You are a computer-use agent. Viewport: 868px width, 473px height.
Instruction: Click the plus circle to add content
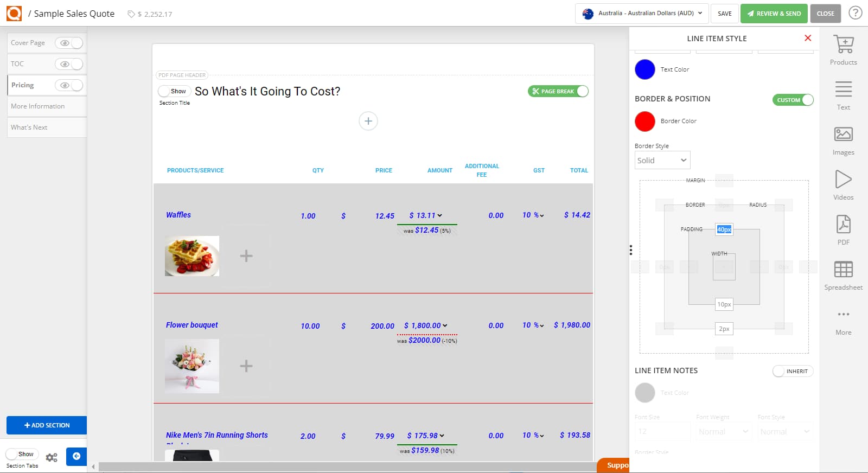point(368,121)
